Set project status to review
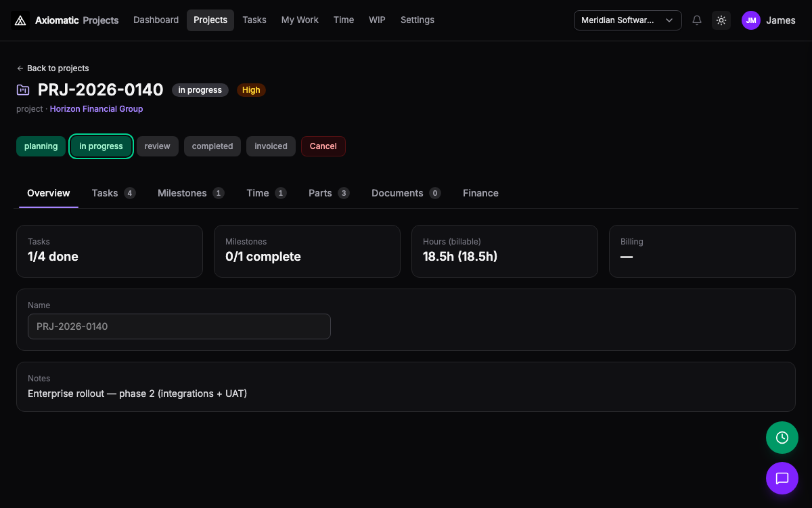 (158, 146)
